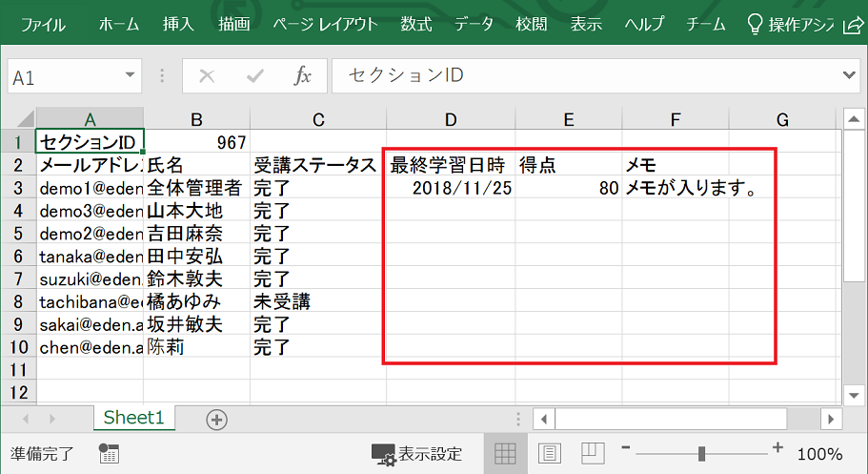Expand the formula bar chevron
The height and width of the screenshot is (474, 868).
[849, 74]
